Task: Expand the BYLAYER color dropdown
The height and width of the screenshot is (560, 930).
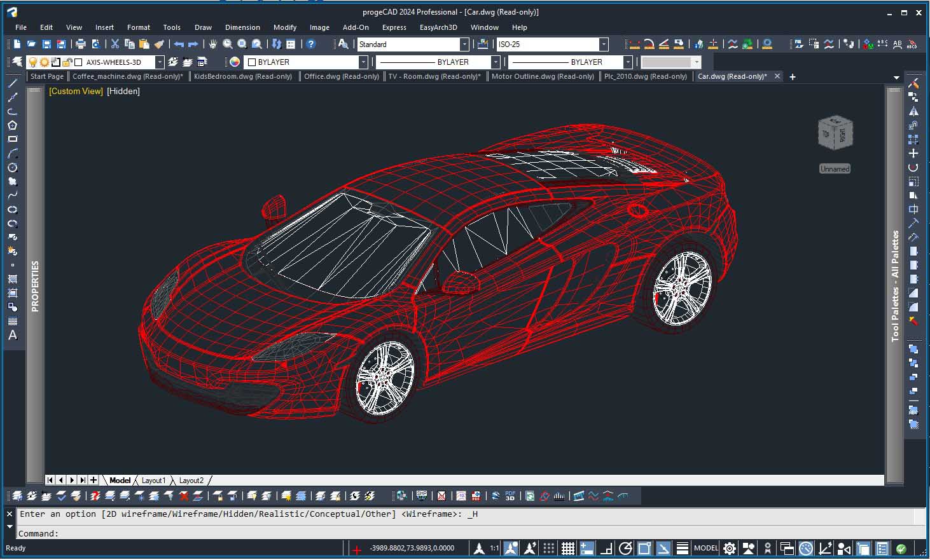Action: (x=363, y=62)
